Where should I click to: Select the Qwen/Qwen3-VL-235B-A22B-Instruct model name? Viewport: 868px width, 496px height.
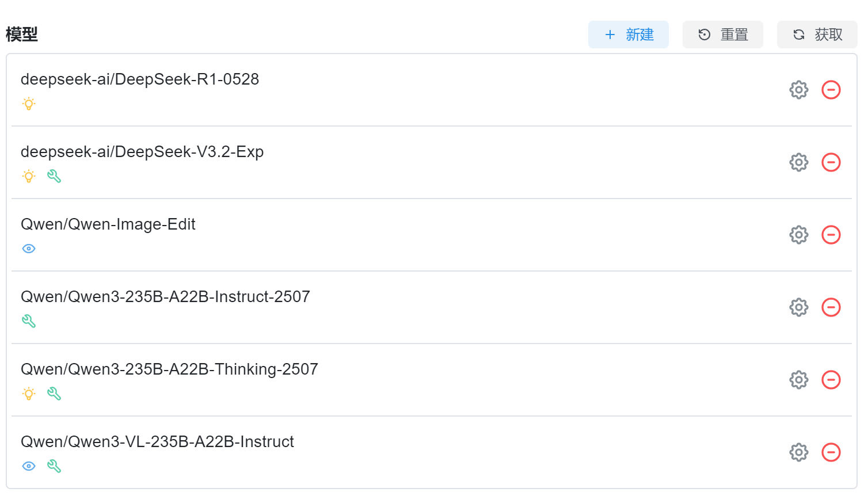click(x=157, y=441)
